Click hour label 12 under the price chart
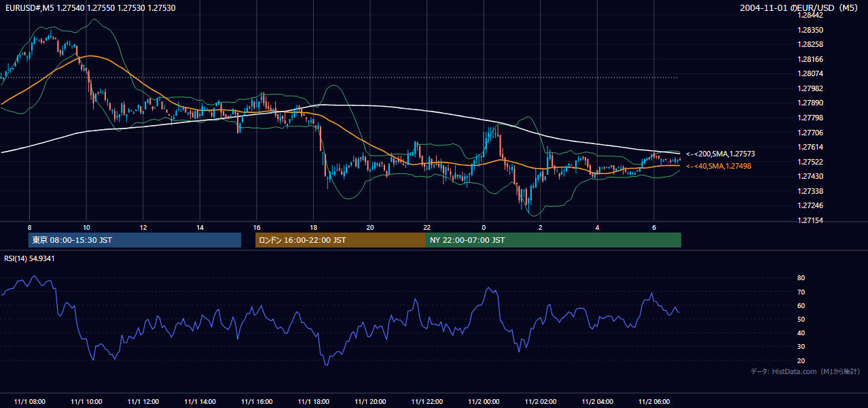Screen dimensions: 868x408 pos(143,227)
